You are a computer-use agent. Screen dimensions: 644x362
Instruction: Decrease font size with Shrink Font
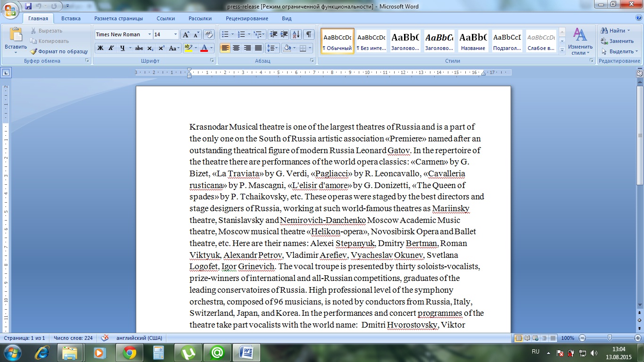(196, 34)
